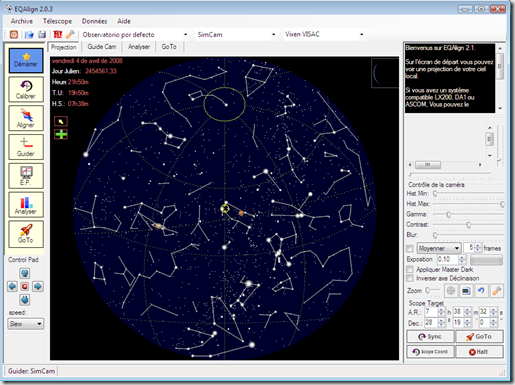
Task: Click the wrench icon near Zoom
Action: (x=497, y=291)
